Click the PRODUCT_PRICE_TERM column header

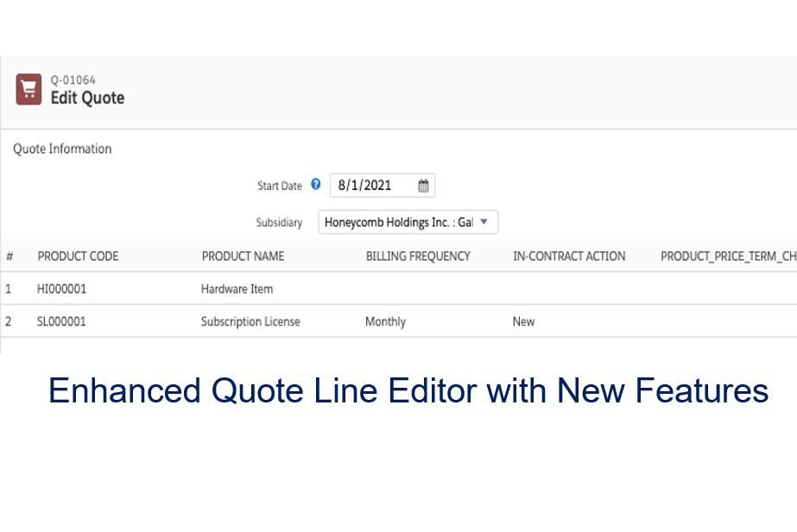click(x=728, y=256)
